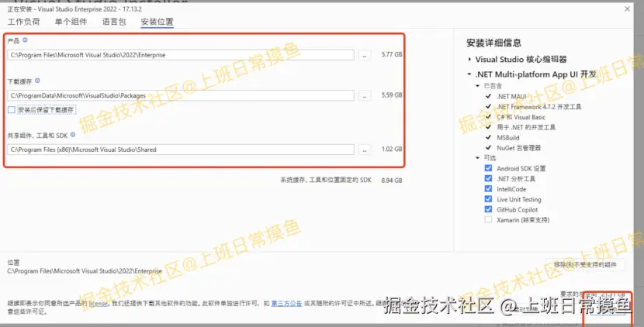Click the 8.94 GB system size value

click(x=391, y=180)
